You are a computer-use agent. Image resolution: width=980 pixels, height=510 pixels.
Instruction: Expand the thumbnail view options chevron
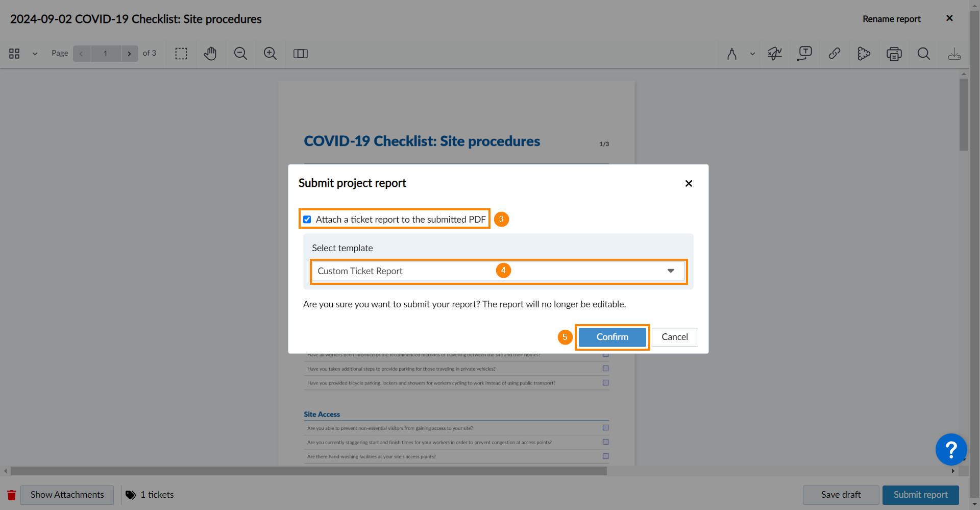tap(35, 54)
